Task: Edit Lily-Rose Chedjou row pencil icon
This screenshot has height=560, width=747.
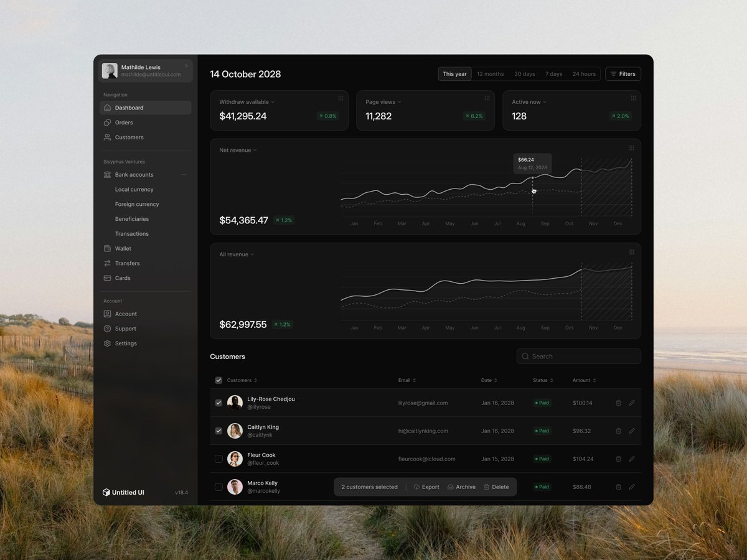Action: click(632, 403)
